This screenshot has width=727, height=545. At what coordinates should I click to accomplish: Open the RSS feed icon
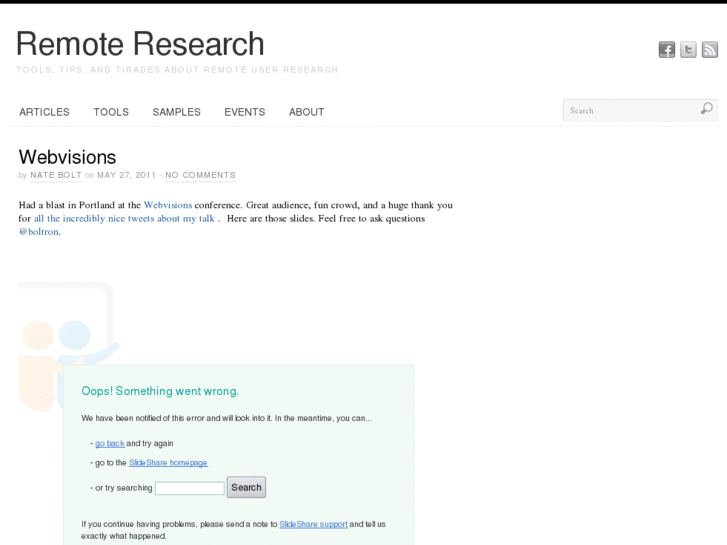point(709,50)
